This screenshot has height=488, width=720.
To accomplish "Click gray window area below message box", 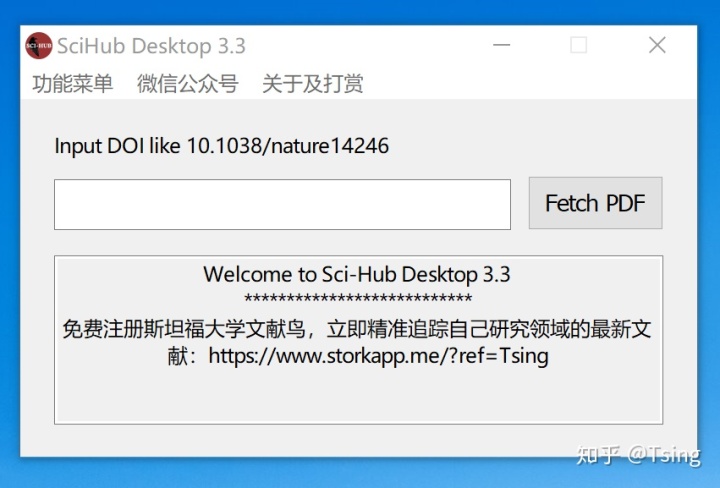I will point(358,440).
